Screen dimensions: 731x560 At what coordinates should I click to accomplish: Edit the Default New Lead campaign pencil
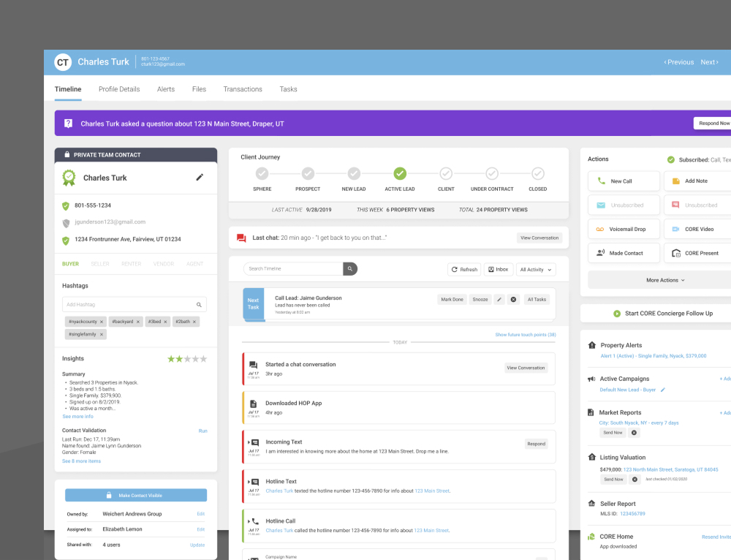click(663, 390)
